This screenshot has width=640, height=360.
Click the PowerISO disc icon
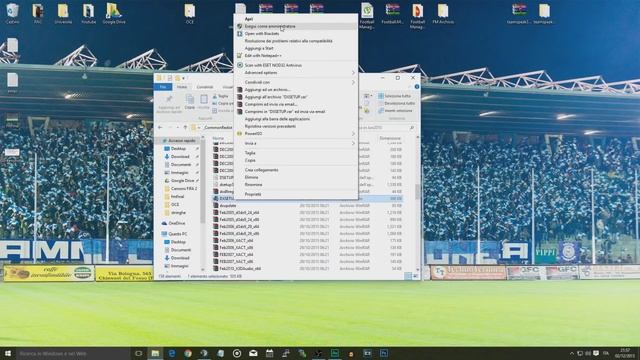(240, 133)
